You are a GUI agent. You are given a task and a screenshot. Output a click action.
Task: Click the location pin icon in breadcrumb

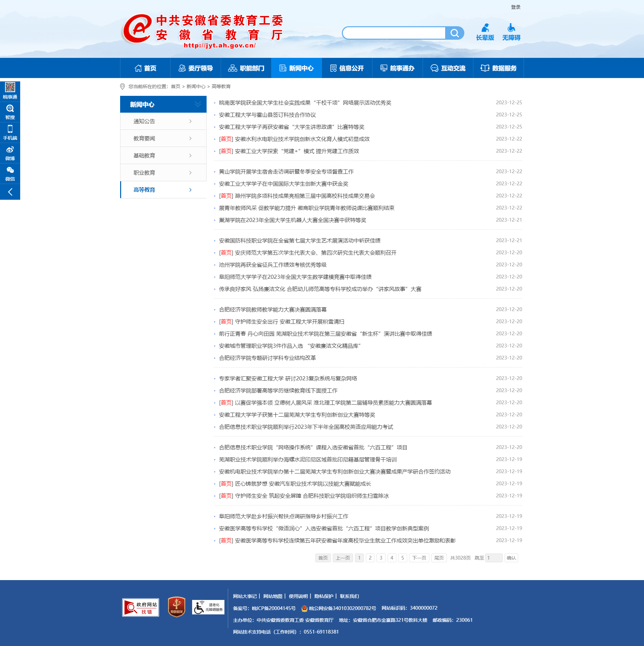[x=122, y=87]
